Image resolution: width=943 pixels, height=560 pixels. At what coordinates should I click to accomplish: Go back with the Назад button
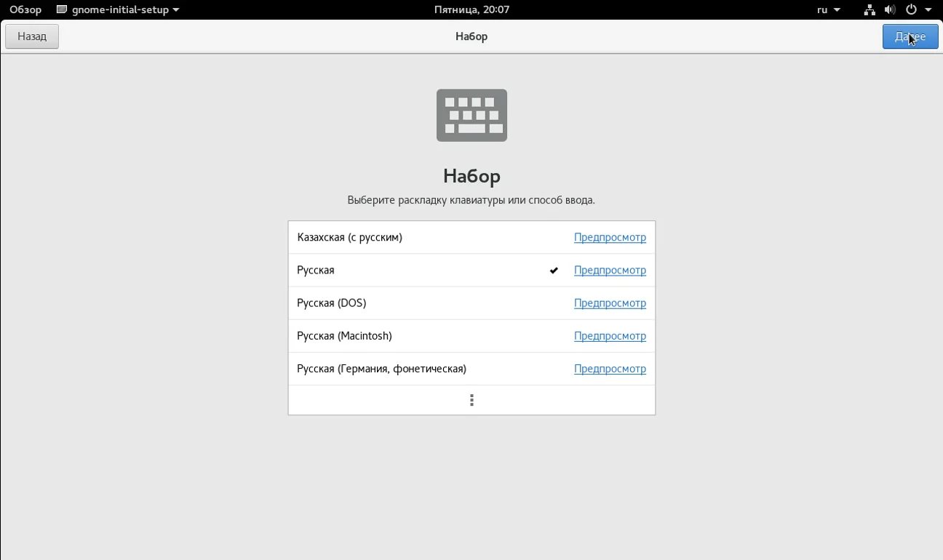coord(32,36)
